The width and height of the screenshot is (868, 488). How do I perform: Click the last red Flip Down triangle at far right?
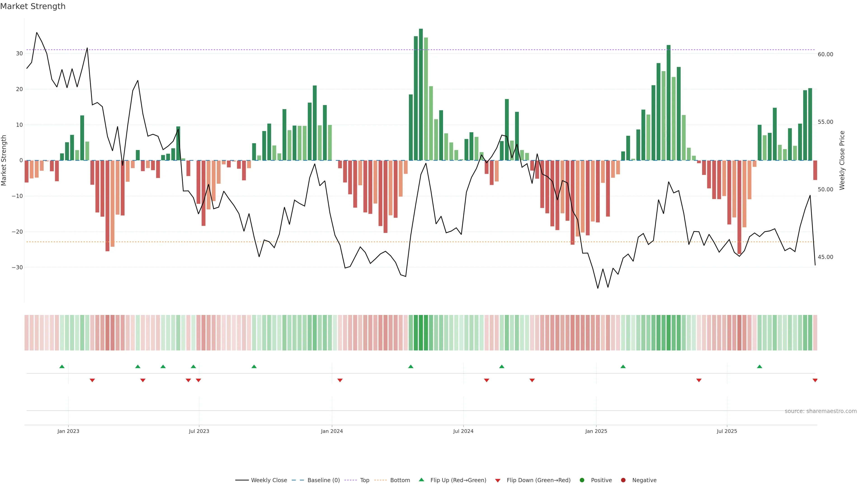(815, 380)
